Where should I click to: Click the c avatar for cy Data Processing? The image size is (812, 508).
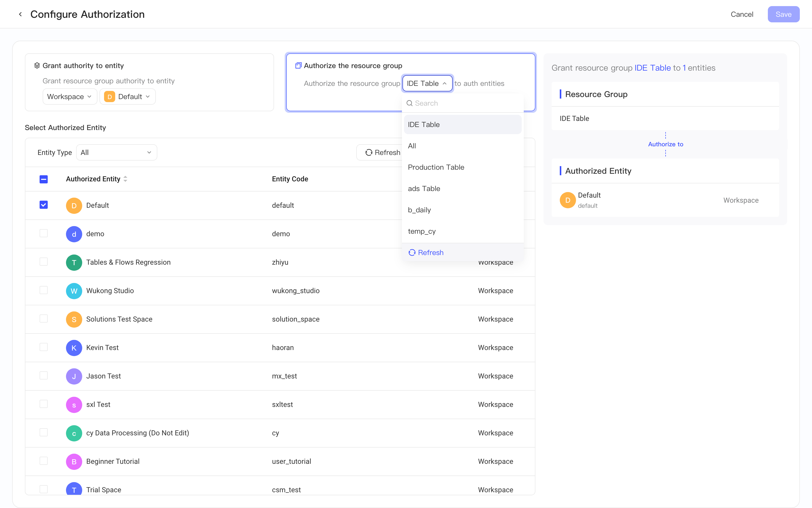[x=74, y=433]
